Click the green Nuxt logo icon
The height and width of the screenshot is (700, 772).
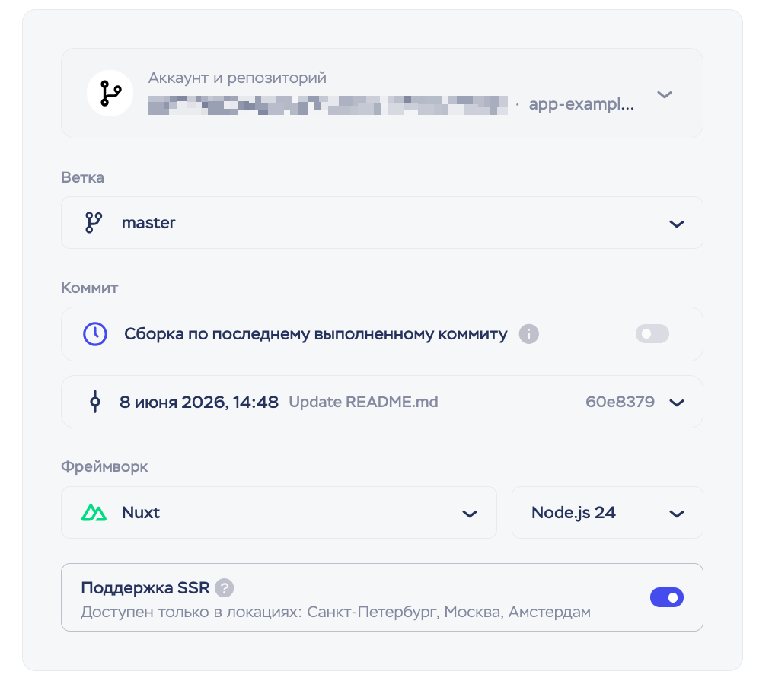click(x=94, y=513)
